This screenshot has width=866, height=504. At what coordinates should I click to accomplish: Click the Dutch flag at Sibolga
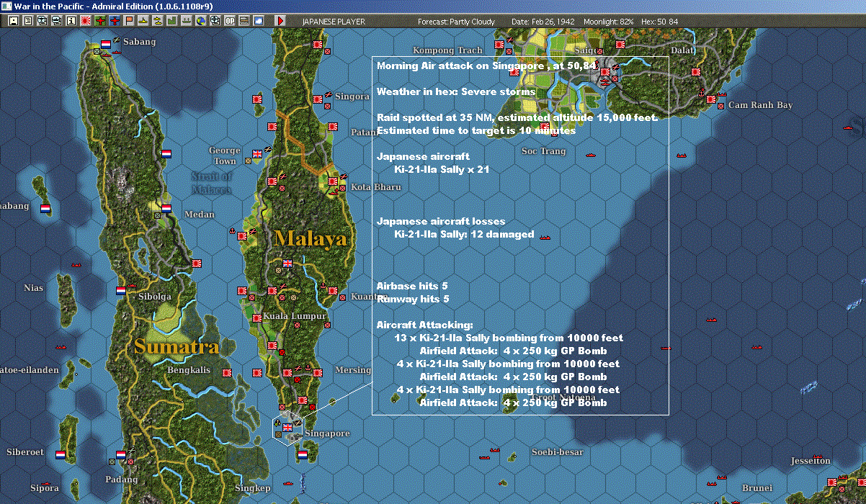coord(121,292)
